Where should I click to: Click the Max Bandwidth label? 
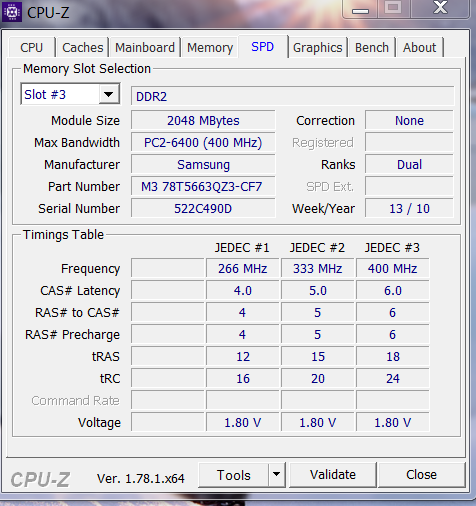coord(77,143)
